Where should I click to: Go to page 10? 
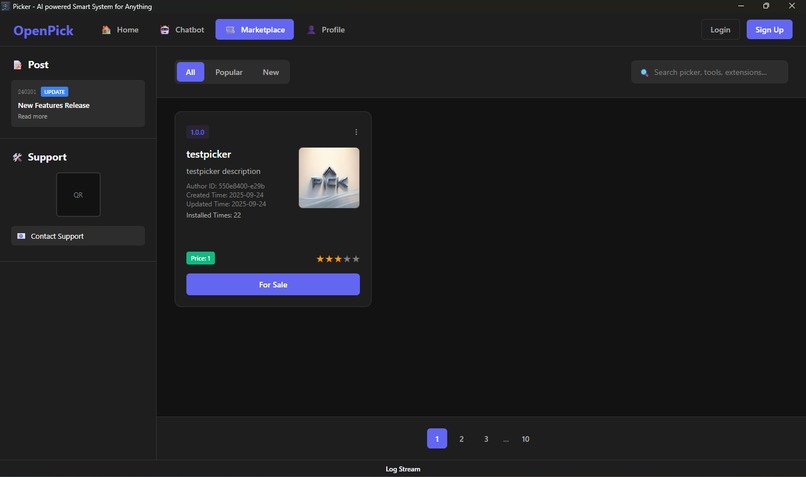[525, 439]
